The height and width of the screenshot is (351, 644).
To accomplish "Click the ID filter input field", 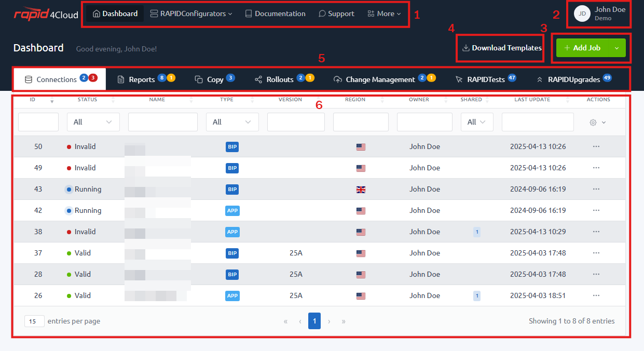I will pyautogui.click(x=38, y=122).
